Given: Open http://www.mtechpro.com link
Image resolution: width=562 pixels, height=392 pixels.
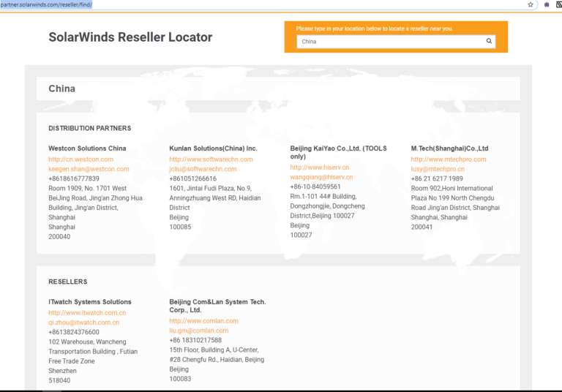Looking at the screenshot, I should coord(449,159).
